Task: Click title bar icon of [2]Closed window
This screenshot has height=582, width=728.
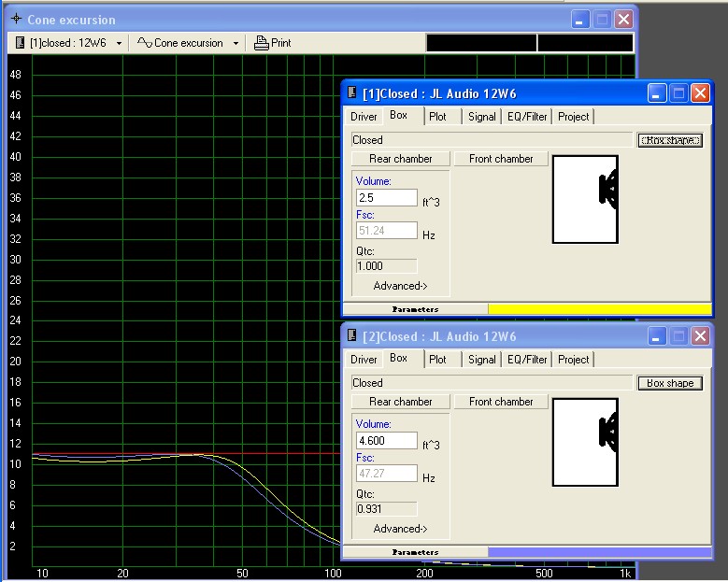Action: (352, 334)
